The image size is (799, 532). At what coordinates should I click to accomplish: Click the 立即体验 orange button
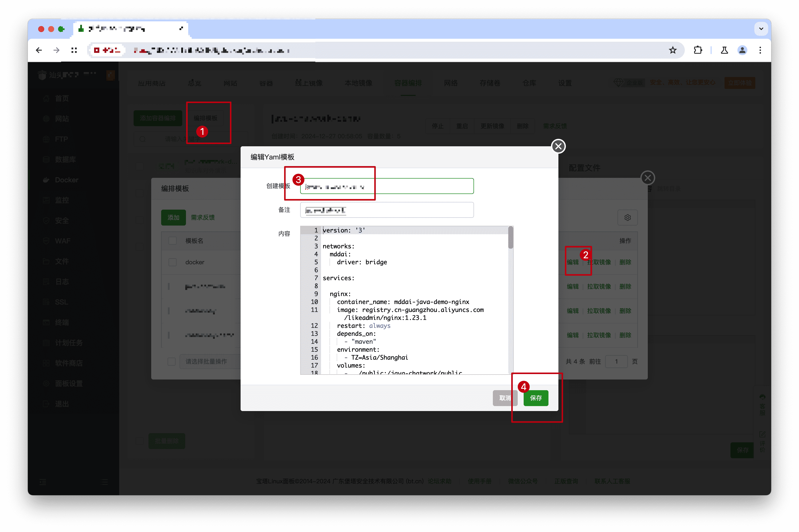(x=740, y=83)
